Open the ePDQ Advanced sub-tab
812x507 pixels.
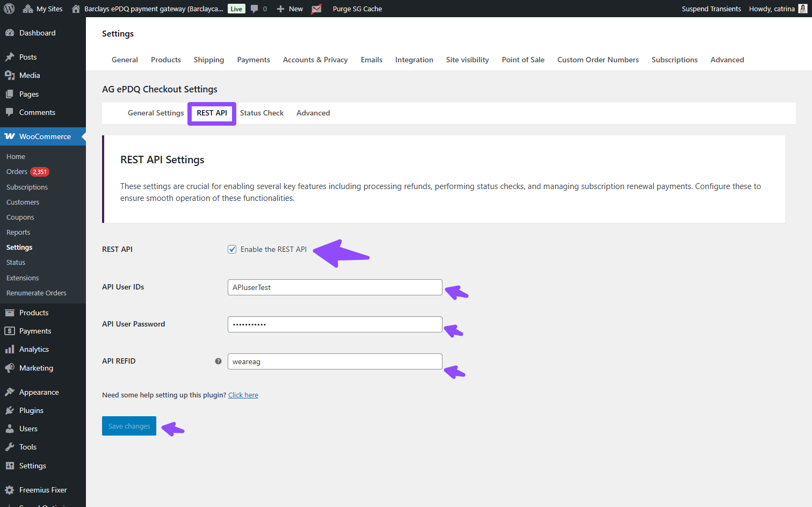pyautogui.click(x=313, y=113)
